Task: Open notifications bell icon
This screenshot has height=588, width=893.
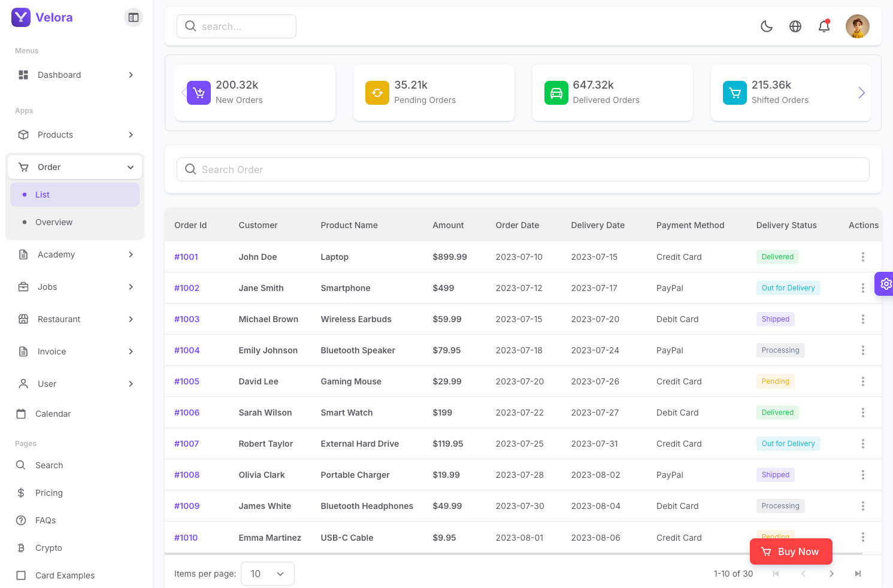Action: (824, 26)
